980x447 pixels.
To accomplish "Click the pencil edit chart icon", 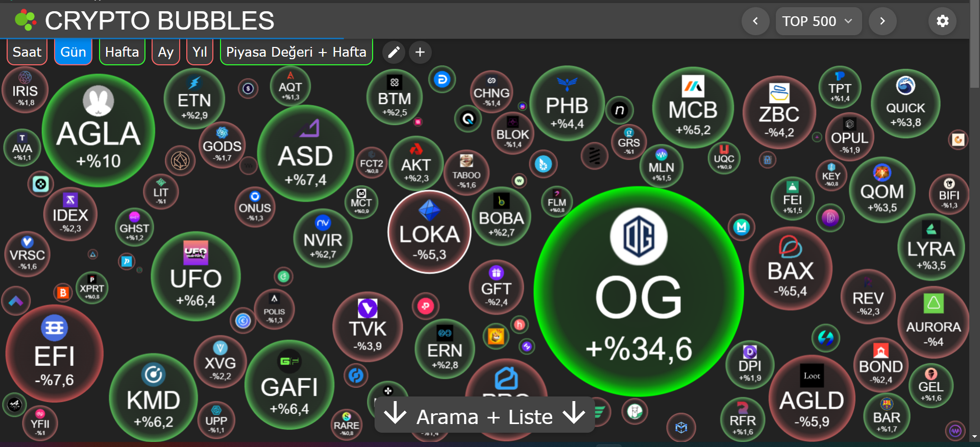I will [394, 52].
